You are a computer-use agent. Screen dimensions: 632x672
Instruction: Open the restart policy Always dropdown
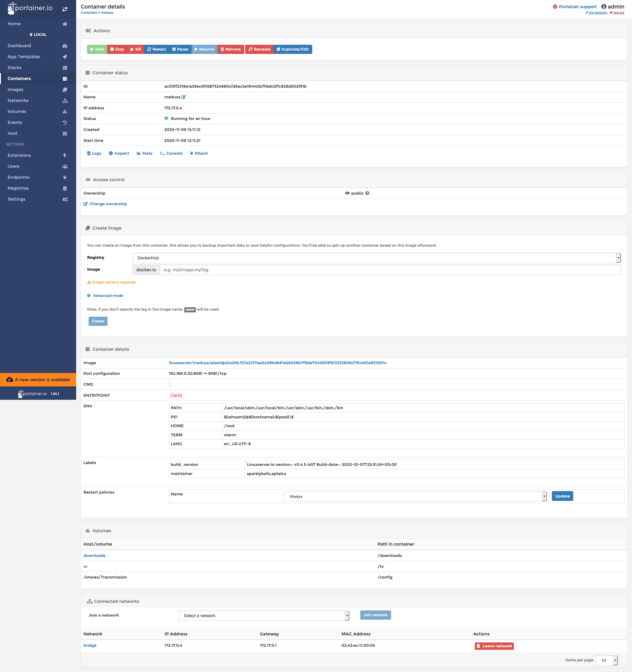[415, 497]
